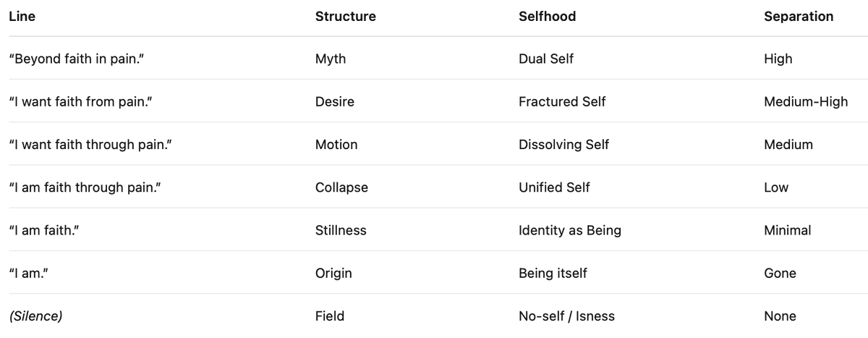Select the "(Silence)" italic line cell
868x338 pixels.
tap(35, 316)
